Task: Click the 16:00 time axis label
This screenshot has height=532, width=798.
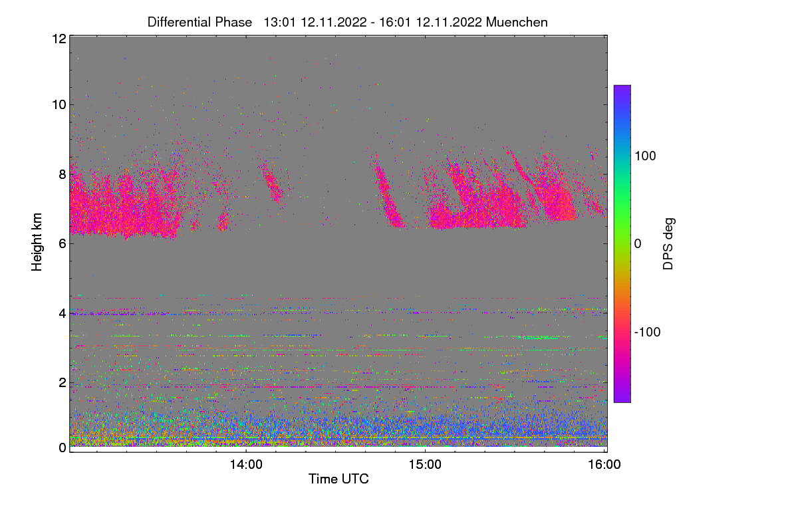Action: [x=604, y=465]
